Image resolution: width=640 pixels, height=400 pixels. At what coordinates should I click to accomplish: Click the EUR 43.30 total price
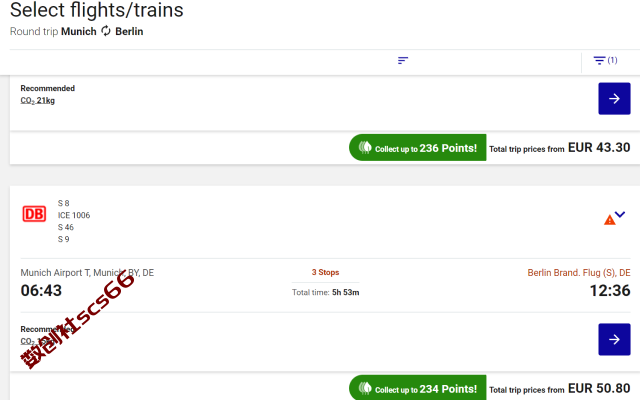599,147
